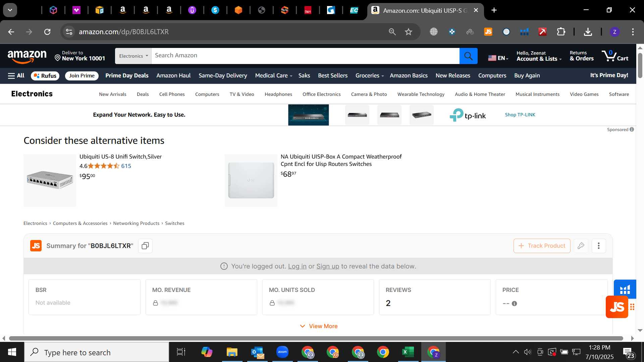Click the Amazon search magnifier button
Image resolution: width=644 pixels, height=362 pixels.
tap(468, 56)
